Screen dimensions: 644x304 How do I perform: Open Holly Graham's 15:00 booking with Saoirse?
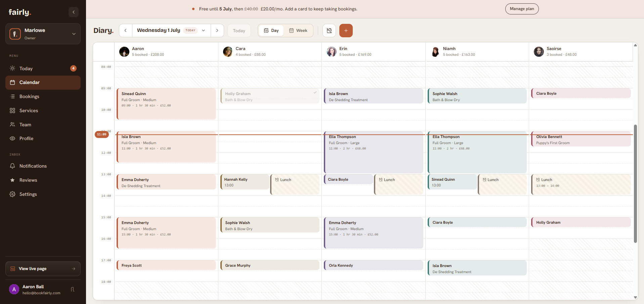581,222
